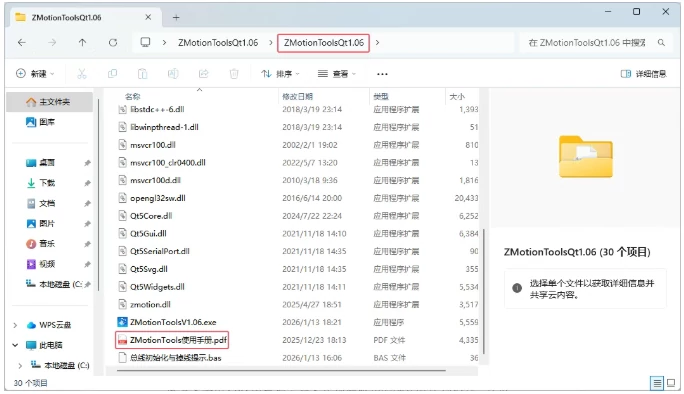This screenshot has width=684, height=394.
Task: Click the Cut scissors icon
Action: coord(82,74)
